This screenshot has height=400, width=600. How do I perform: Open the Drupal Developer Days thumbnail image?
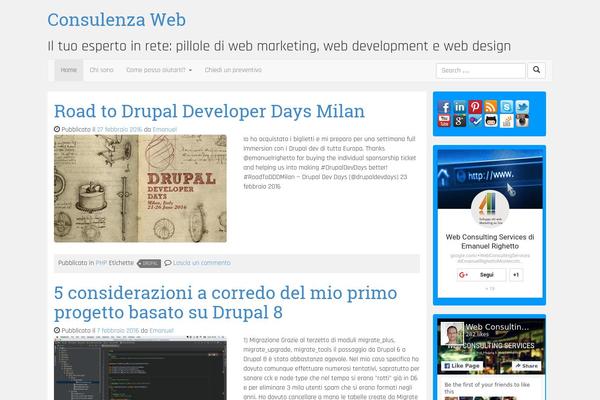tap(140, 188)
